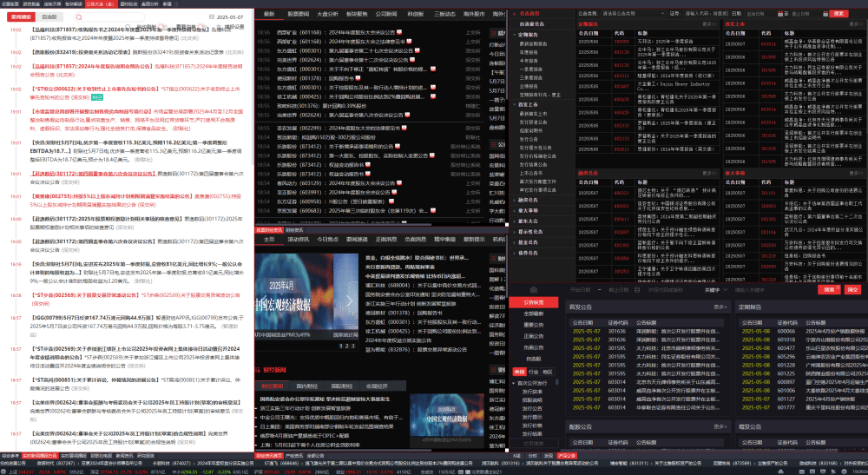Switch to the 大盘分析 news tab

[x=327, y=14]
